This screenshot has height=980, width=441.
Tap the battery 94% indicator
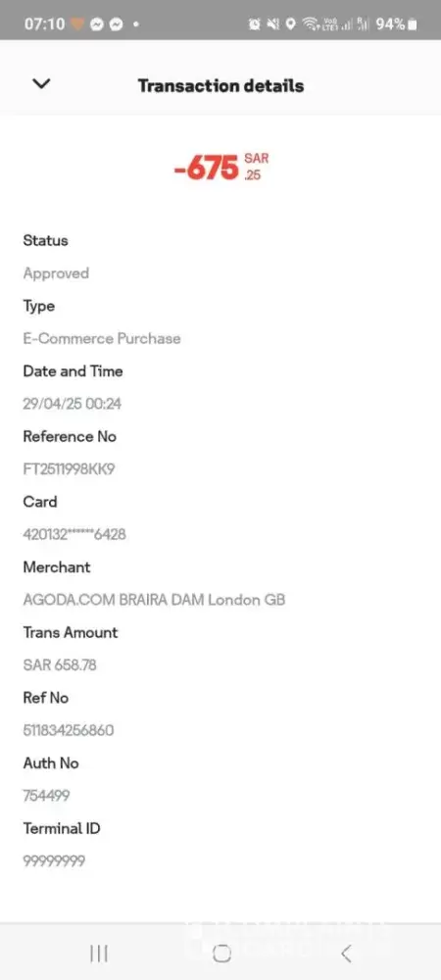click(397, 24)
